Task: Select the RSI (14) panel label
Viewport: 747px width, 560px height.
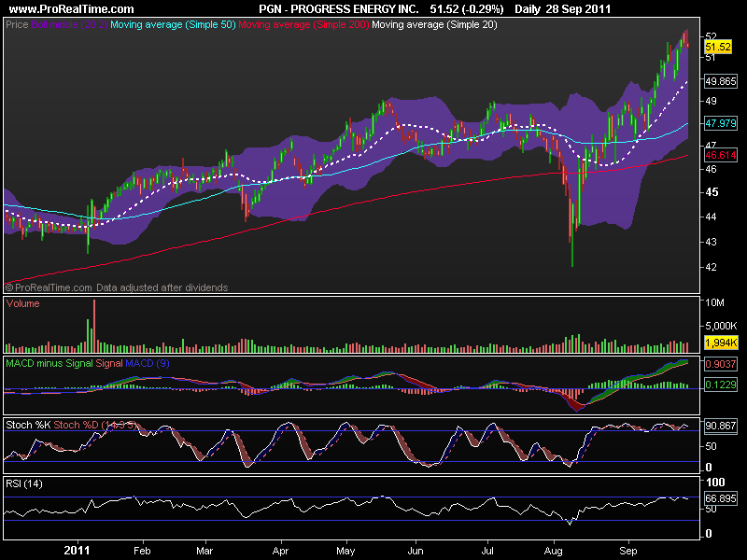Action: click(24, 483)
